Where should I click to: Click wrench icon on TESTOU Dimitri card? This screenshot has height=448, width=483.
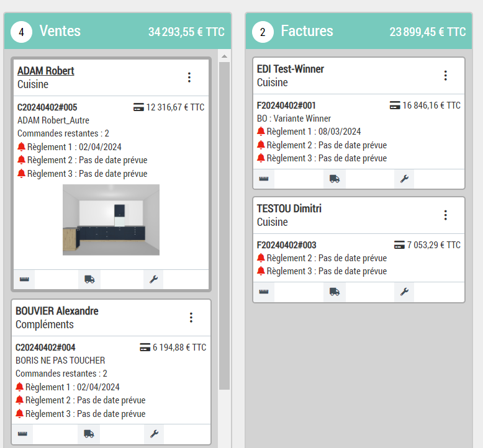[x=404, y=292]
